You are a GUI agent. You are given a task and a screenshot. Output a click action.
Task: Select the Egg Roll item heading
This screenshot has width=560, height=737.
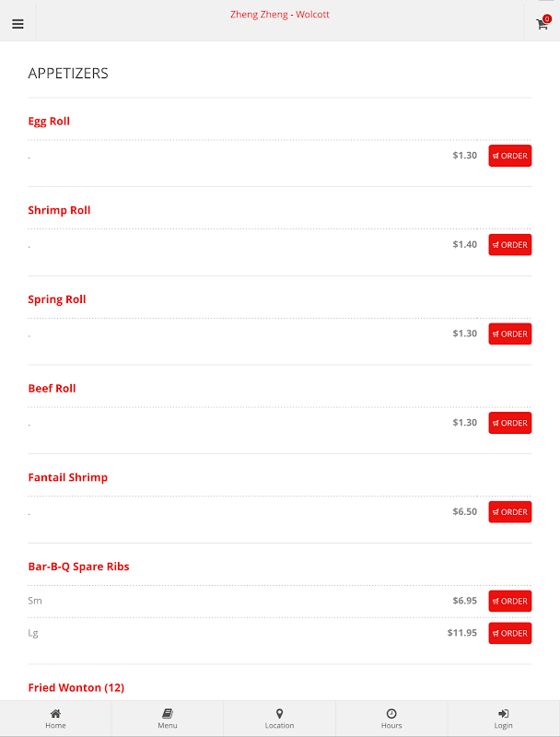(49, 122)
